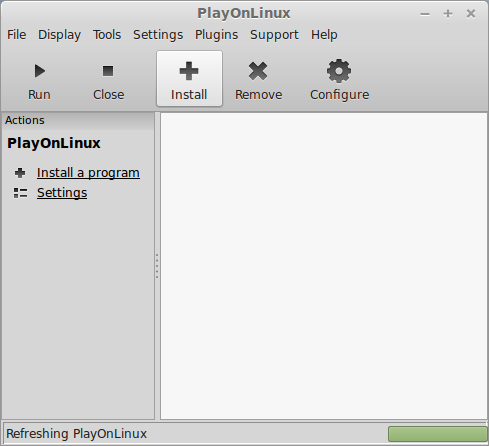Click the Run play icon in toolbar
Screen dimensions: 489x446
40,71
